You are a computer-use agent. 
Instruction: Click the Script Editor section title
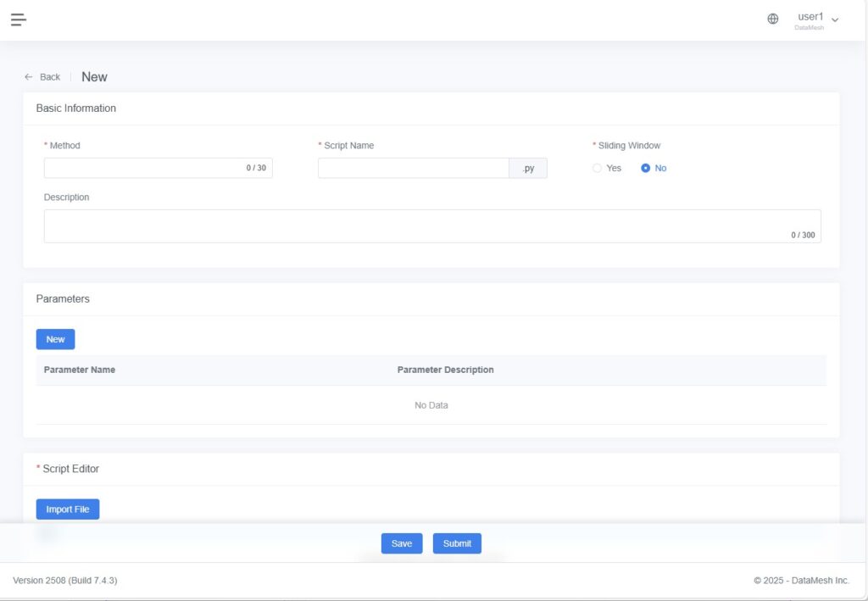pyautogui.click(x=70, y=469)
